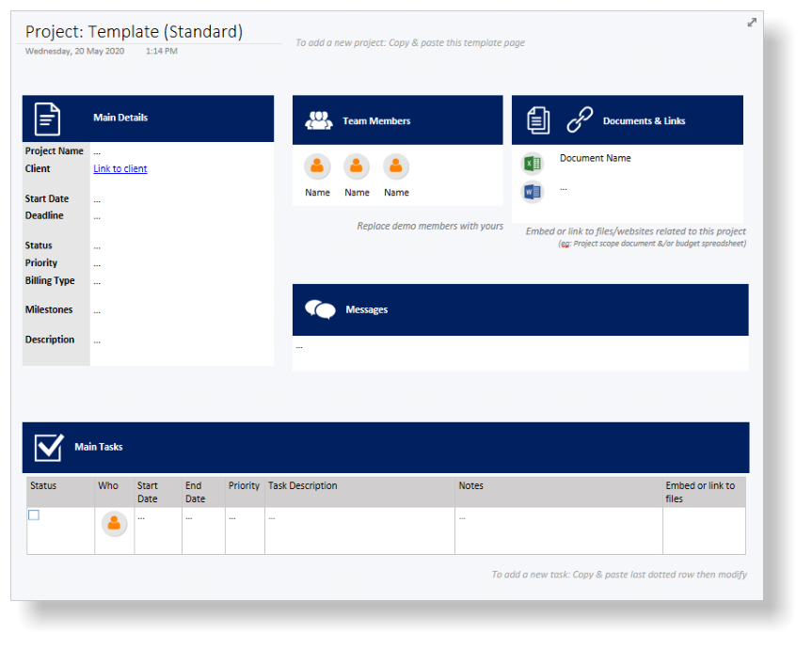Screen dimensions: 812x649
Task: Click the chain link icon
Action: pos(580,119)
